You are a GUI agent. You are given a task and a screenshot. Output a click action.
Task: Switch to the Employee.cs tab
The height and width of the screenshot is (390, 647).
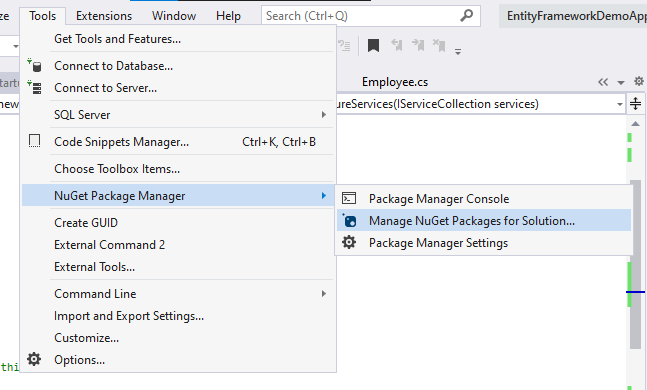395,82
